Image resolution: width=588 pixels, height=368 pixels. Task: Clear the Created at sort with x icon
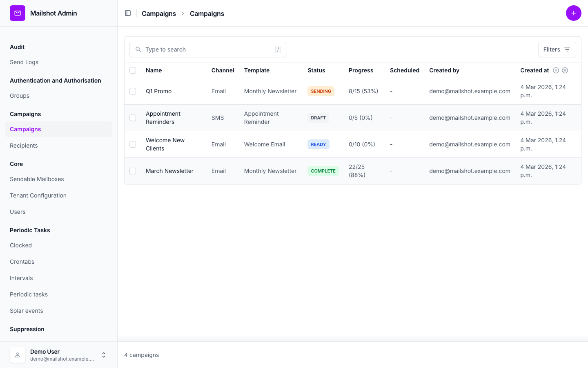(x=565, y=70)
